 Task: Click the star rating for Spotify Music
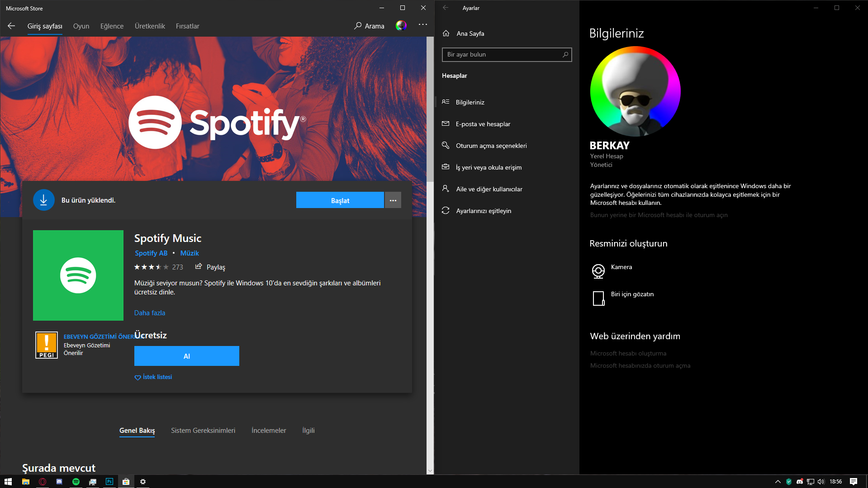[x=152, y=267]
